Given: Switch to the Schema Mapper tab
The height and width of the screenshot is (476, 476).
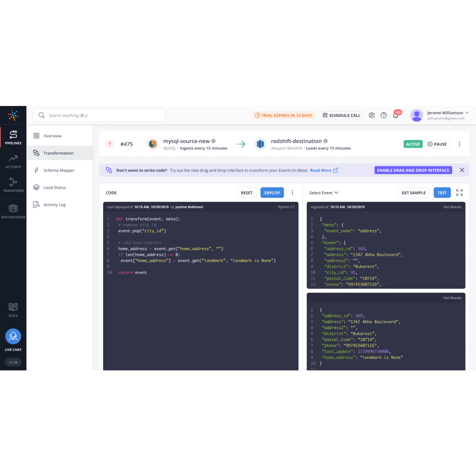Looking at the screenshot, I should coord(59,170).
